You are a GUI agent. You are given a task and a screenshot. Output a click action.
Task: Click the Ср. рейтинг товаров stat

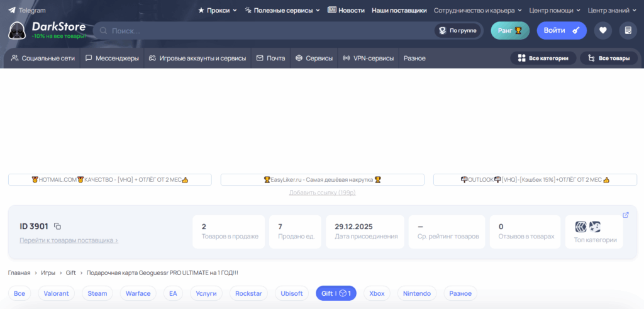point(447,232)
